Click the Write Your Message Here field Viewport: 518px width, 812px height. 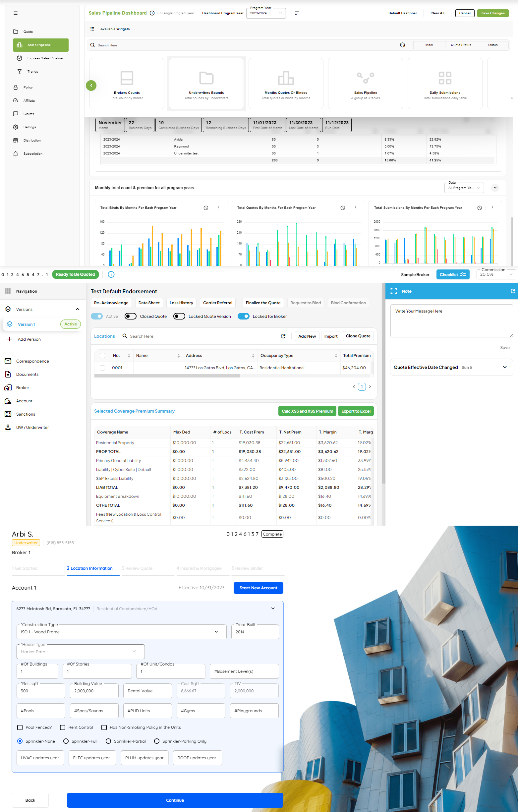(x=451, y=320)
